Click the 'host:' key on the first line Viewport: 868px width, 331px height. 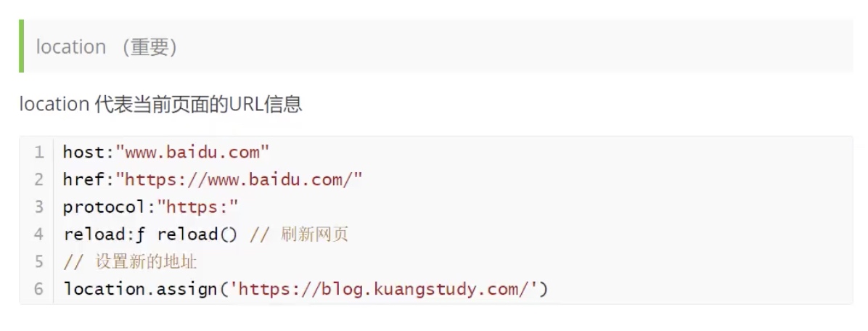coord(89,152)
